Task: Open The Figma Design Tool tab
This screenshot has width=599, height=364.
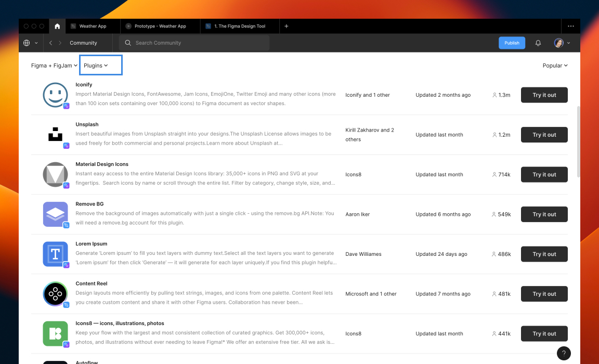Action: pos(240,27)
